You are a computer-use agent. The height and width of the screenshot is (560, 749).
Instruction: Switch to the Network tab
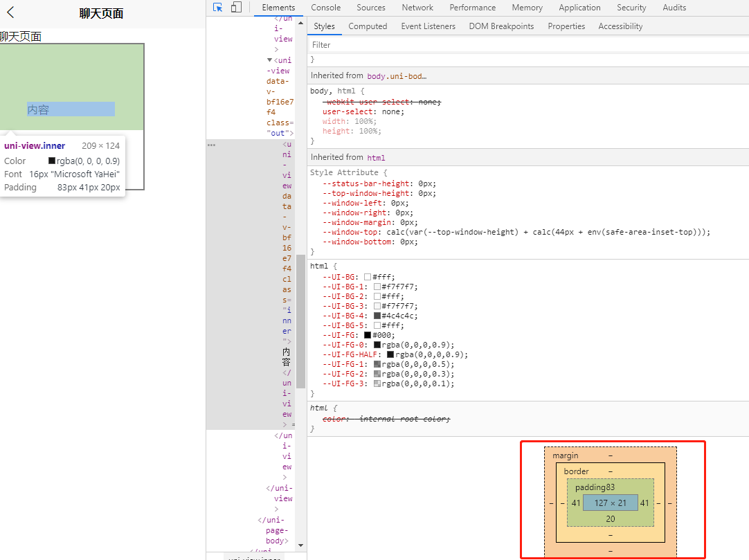point(417,8)
